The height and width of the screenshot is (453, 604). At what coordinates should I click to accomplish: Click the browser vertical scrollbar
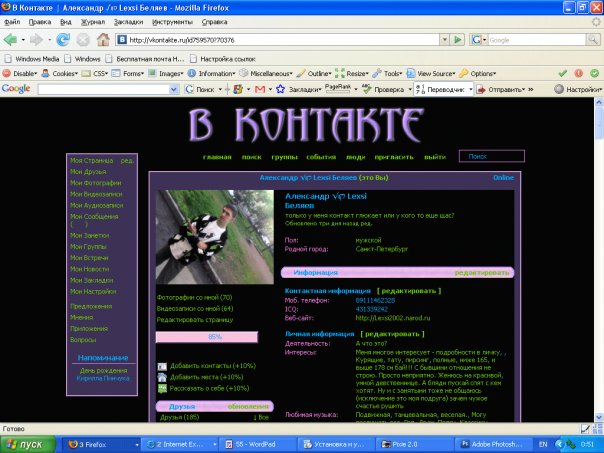(599, 260)
